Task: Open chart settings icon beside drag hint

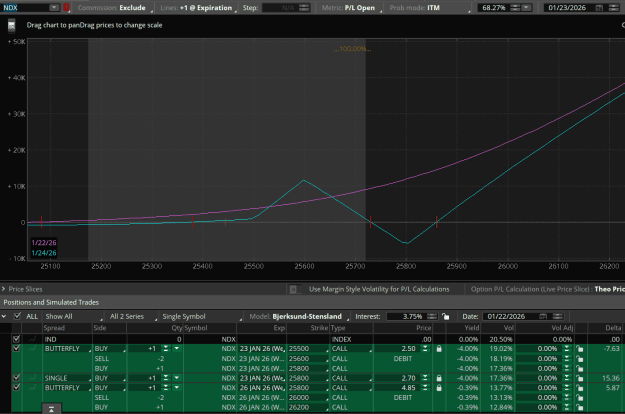Action: pyautogui.click(x=12, y=26)
